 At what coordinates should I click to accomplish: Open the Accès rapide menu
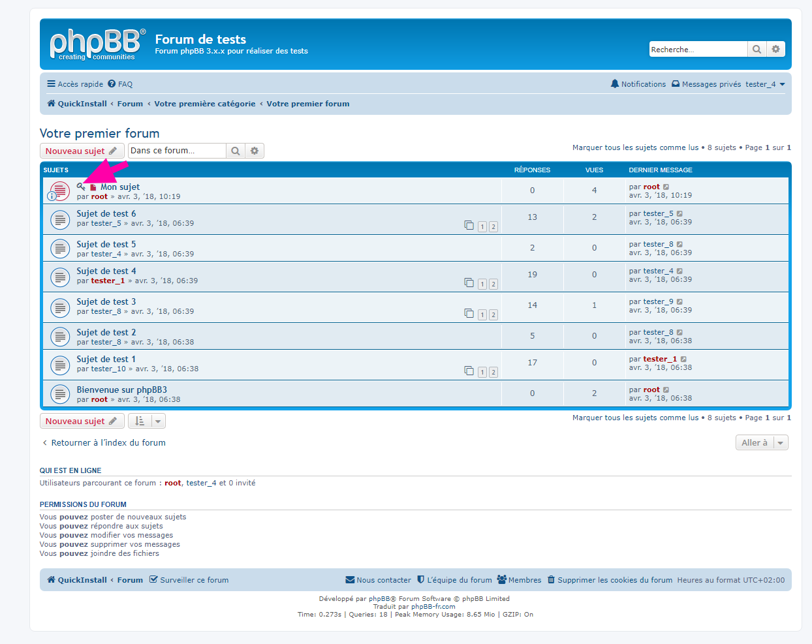pos(75,84)
